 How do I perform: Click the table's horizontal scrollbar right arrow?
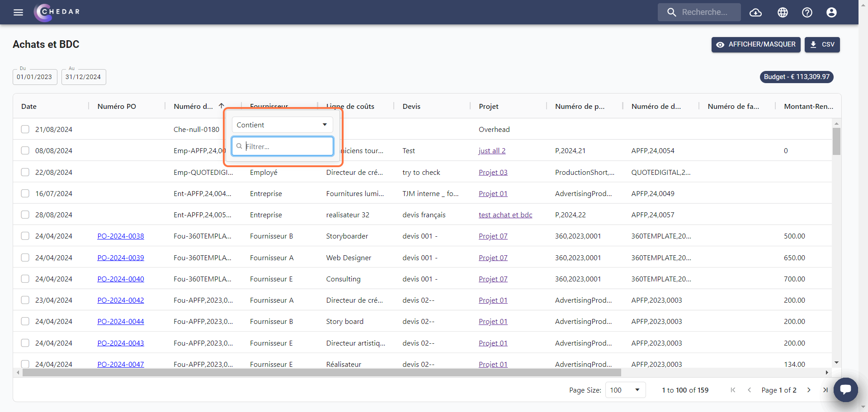827,373
